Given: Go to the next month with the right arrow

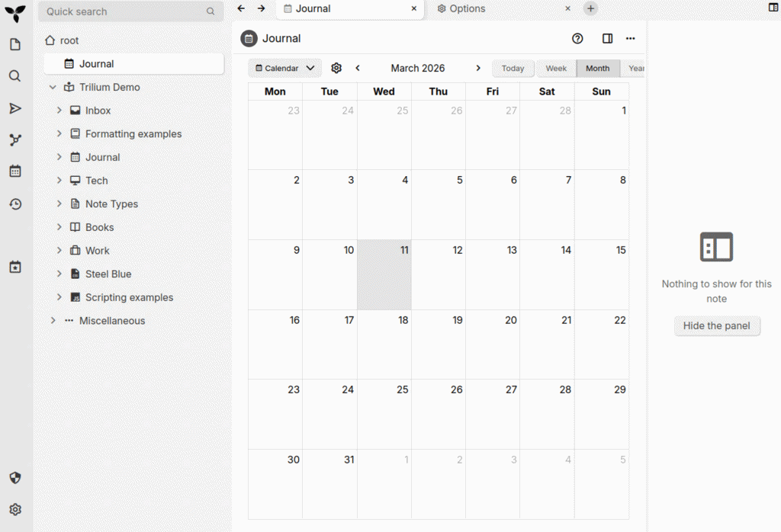Looking at the screenshot, I should tap(478, 68).
